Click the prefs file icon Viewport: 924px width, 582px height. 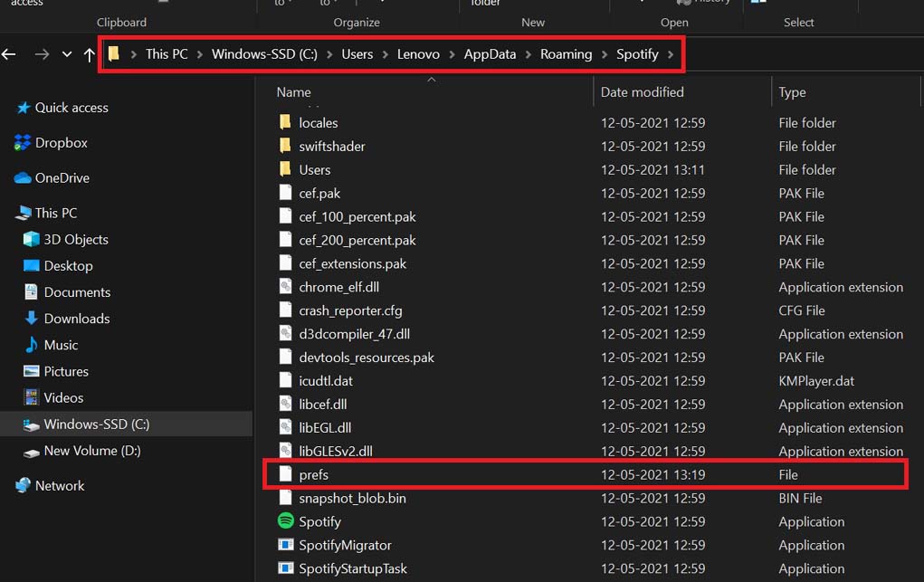click(285, 474)
